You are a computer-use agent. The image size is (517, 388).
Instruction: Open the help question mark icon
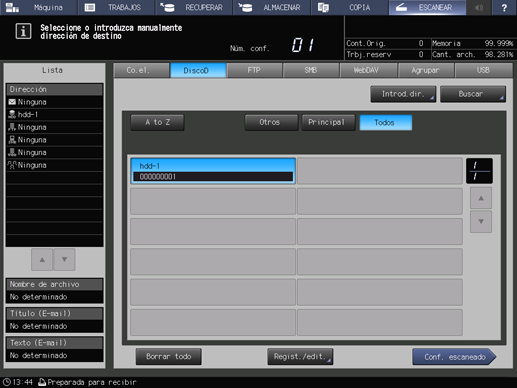click(504, 8)
